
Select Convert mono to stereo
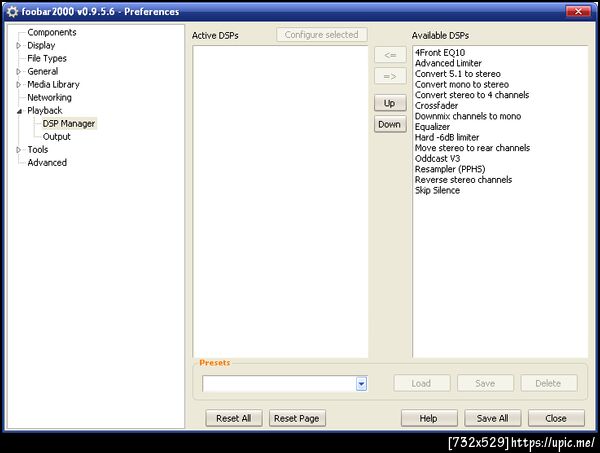[x=462, y=84]
